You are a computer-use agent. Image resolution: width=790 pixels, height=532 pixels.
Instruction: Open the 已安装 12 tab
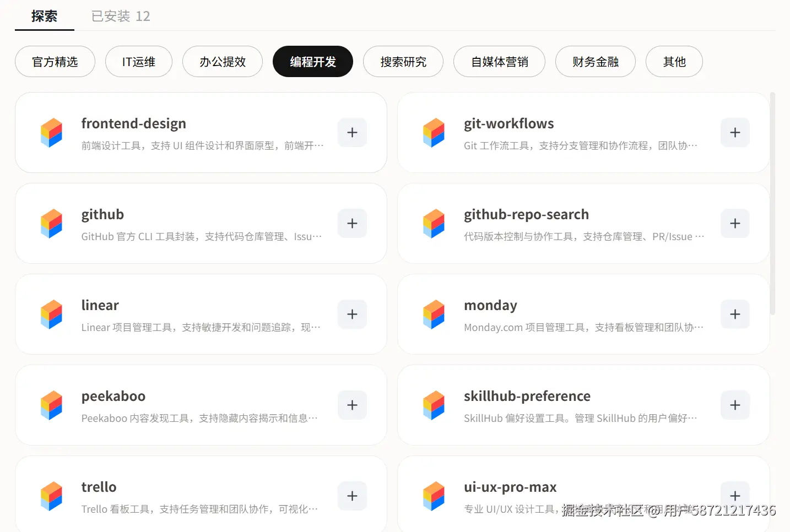coord(121,16)
